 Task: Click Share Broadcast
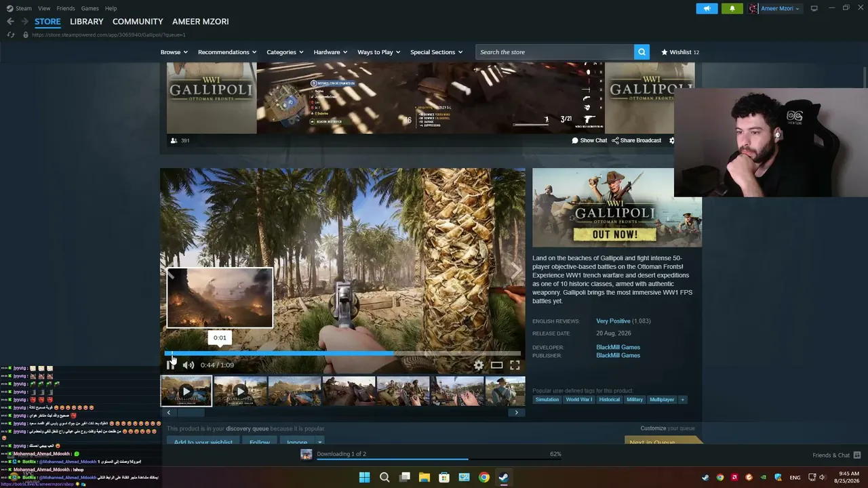pos(636,140)
